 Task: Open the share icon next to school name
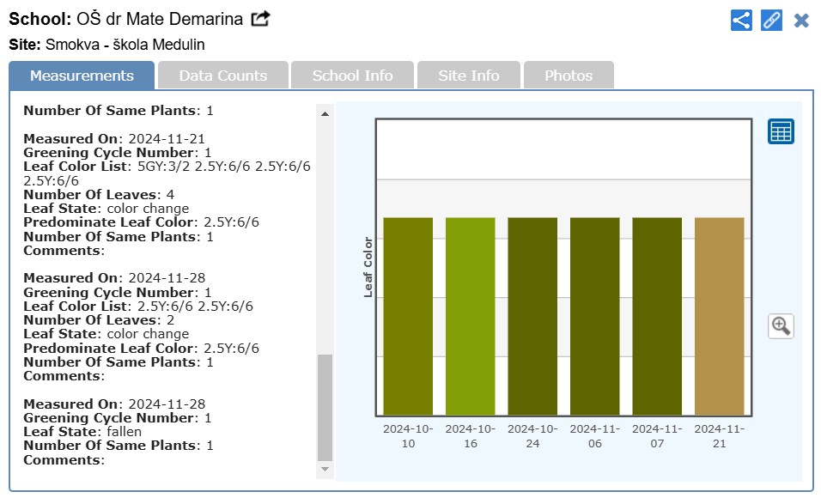[260, 19]
